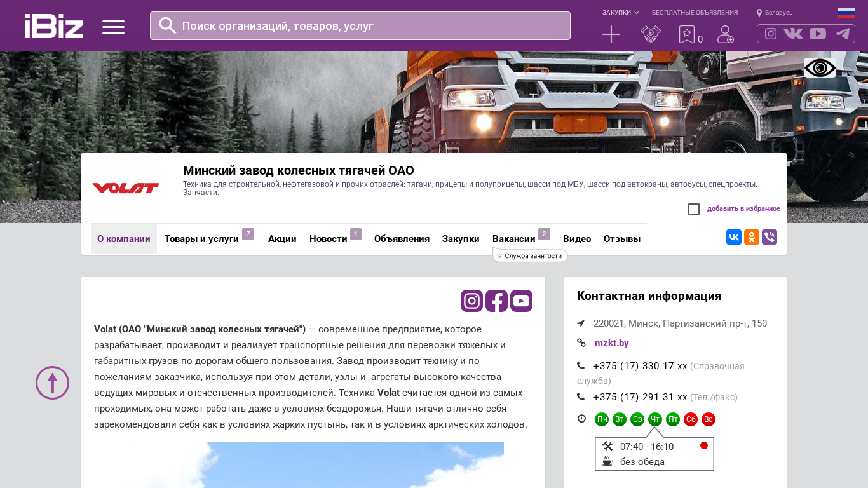The image size is (868, 488).
Task: Click the address '220021, Минск, Партизанский пр-т, 150'
Action: 680,323
